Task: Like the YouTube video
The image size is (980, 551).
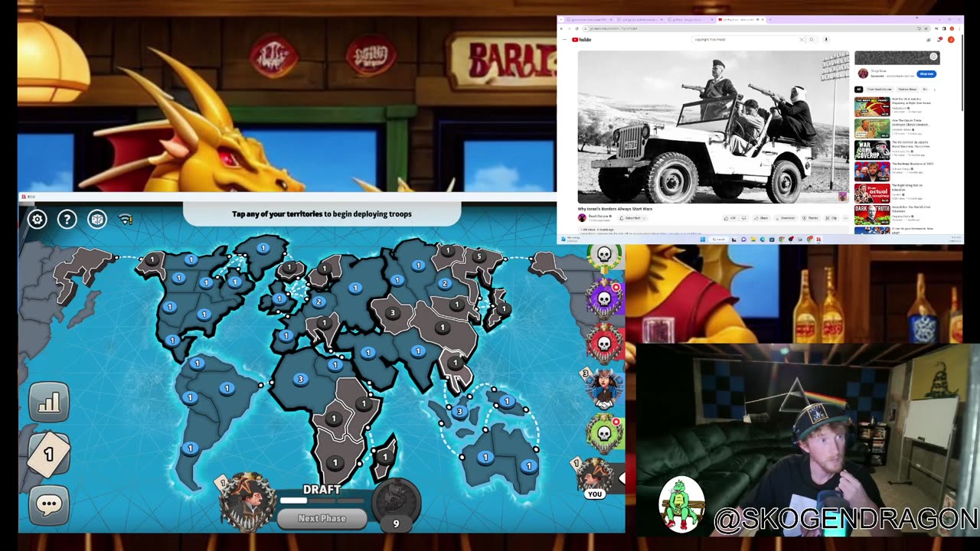Action: 730,218
